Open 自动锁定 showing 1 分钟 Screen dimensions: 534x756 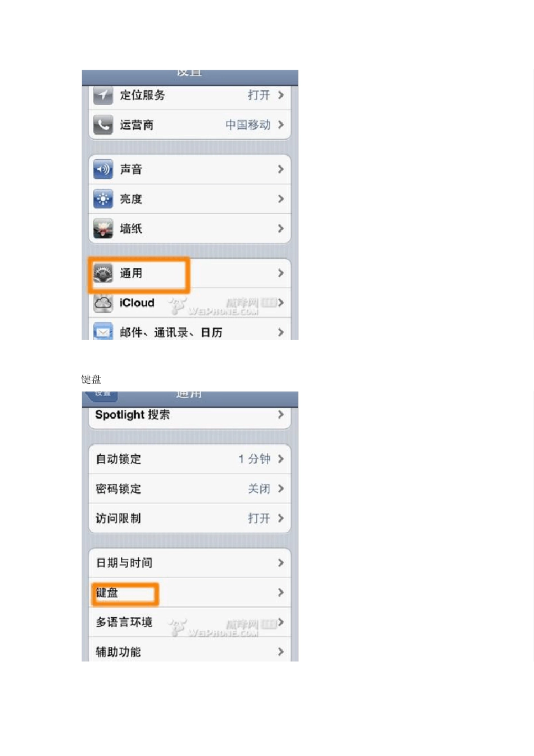click(x=190, y=459)
